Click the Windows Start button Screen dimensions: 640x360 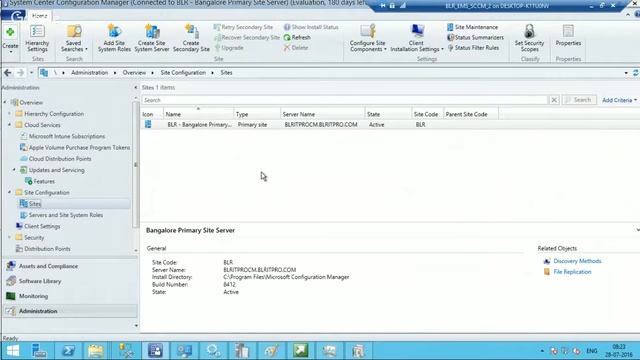[13, 351]
